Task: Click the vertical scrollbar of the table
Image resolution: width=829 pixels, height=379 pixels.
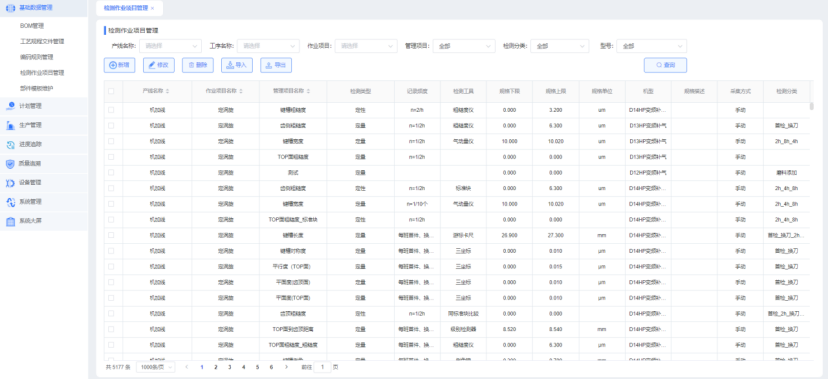Action: (812, 106)
